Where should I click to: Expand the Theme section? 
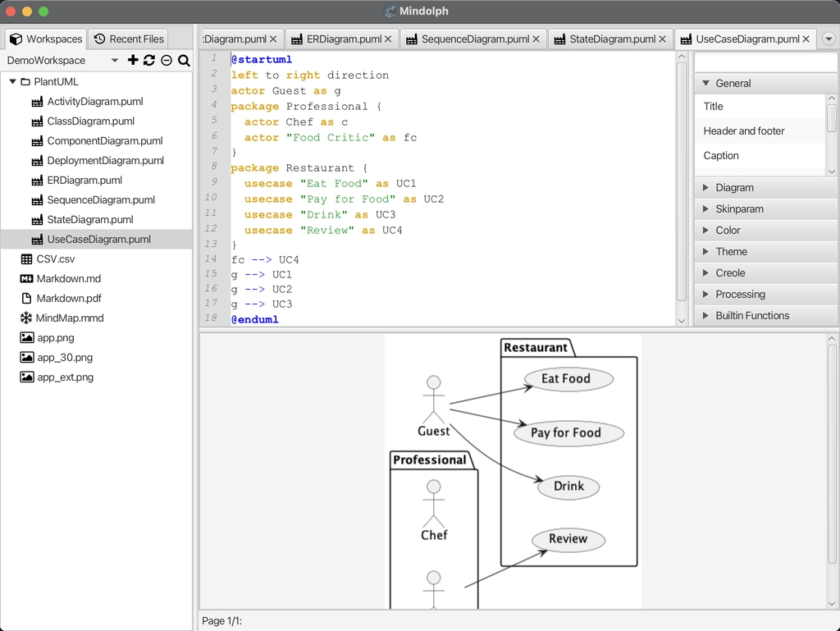(705, 252)
